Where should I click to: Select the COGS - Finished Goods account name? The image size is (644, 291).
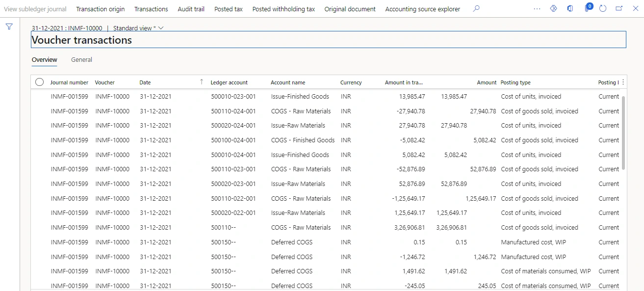(303, 140)
